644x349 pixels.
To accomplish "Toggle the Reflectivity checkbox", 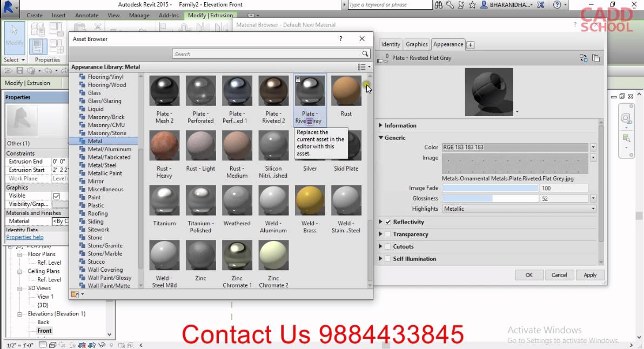I will [x=388, y=222].
